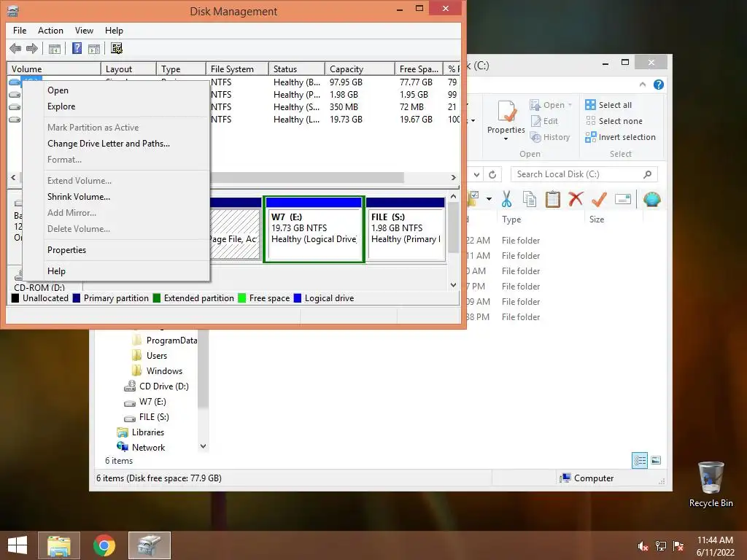747x560 pixels.
Task: Click the Action Center flag tray icon
Action: (x=678, y=546)
